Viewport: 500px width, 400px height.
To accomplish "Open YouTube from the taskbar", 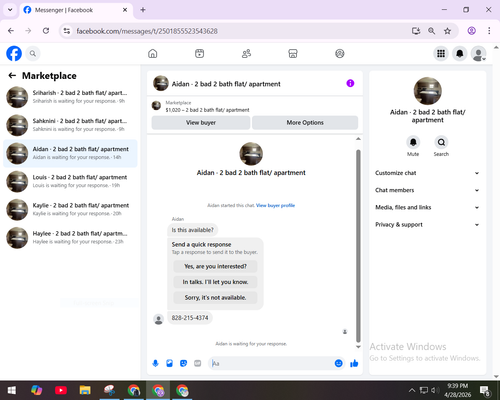I will pos(61,390).
